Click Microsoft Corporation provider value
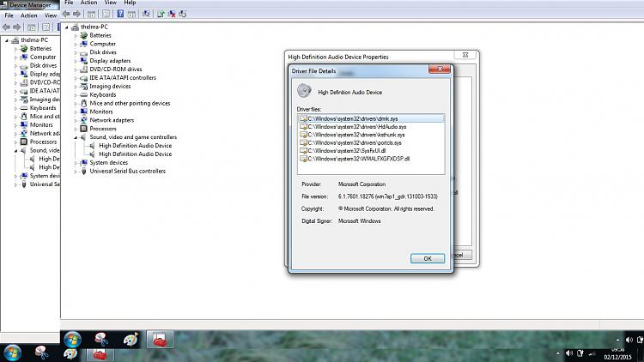This screenshot has width=644, height=362. click(361, 184)
